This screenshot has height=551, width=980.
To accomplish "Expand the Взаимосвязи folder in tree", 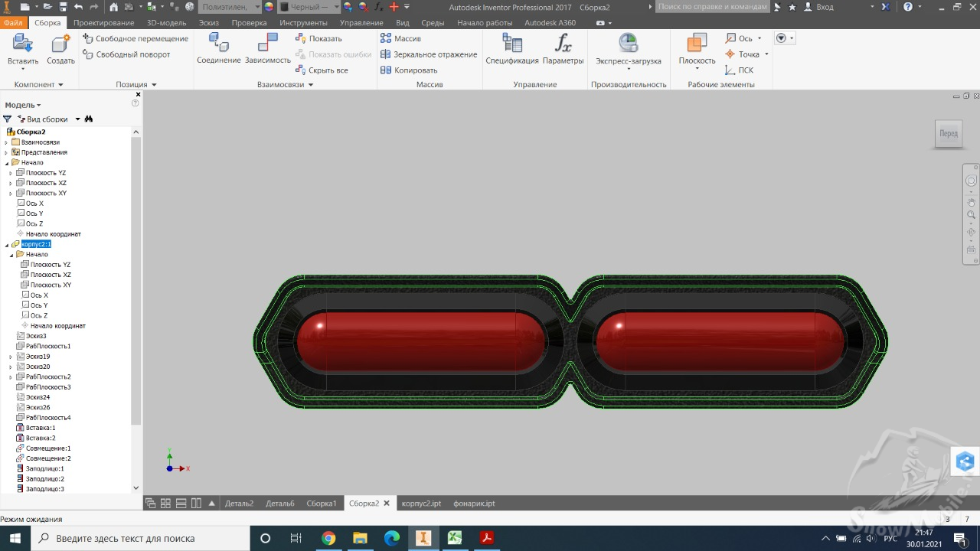I will 6,142.
